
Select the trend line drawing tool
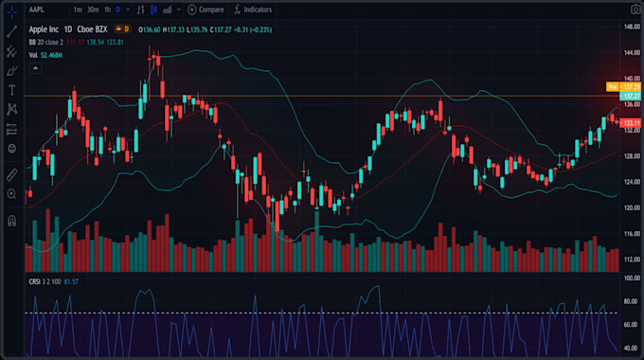(x=12, y=31)
